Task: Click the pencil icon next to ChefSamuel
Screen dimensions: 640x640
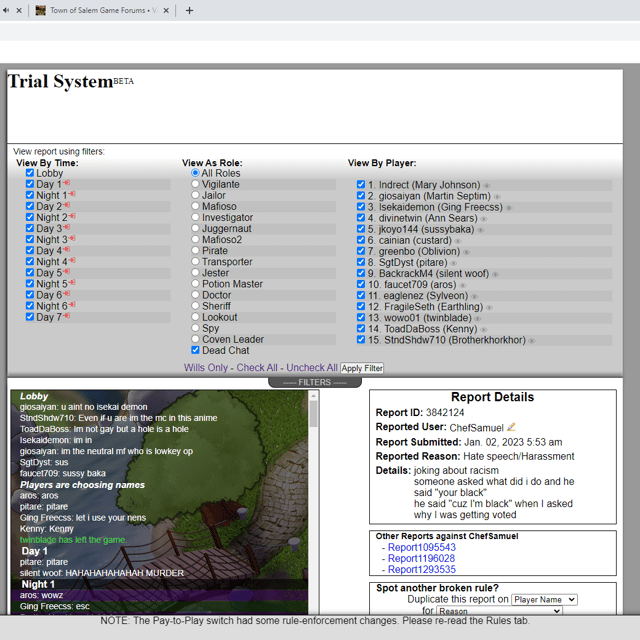Action: click(511, 428)
